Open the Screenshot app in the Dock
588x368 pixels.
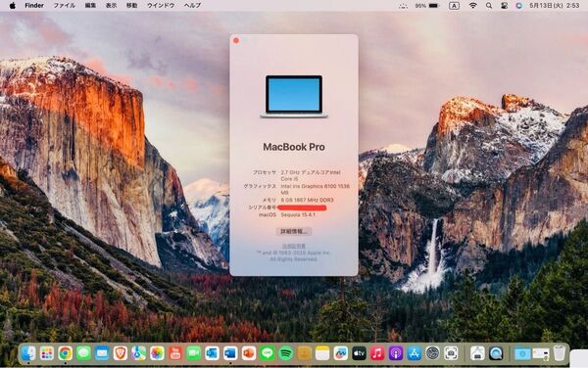(451, 353)
